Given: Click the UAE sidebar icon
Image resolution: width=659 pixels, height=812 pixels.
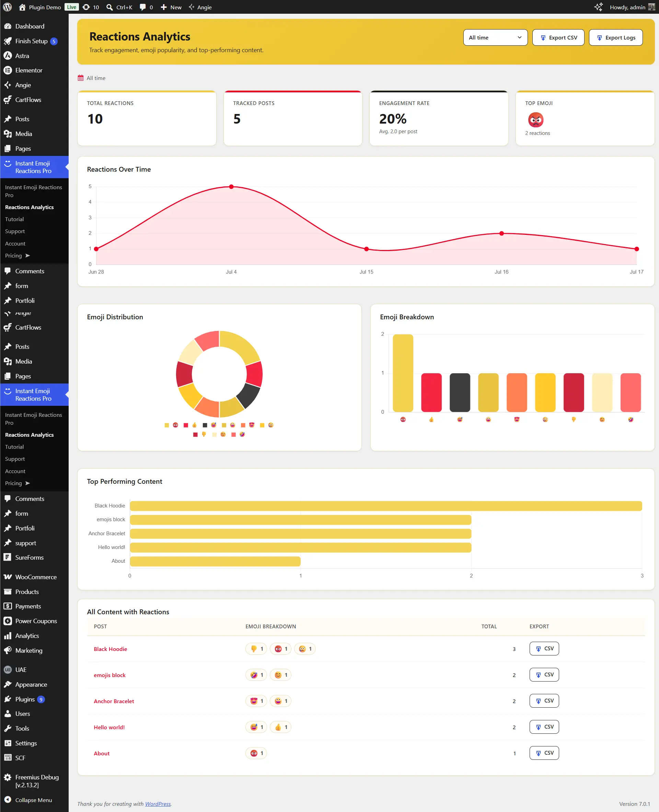Looking at the screenshot, I should point(8,670).
